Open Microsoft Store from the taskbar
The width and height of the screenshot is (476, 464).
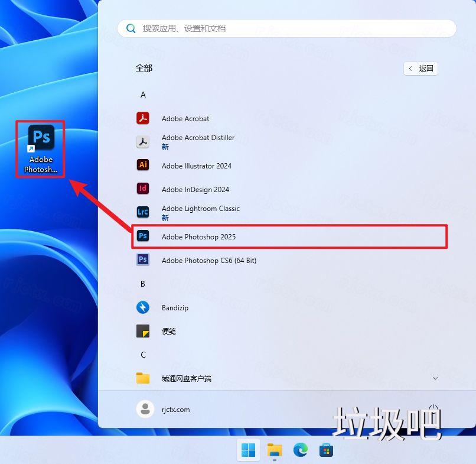point(326,450)
